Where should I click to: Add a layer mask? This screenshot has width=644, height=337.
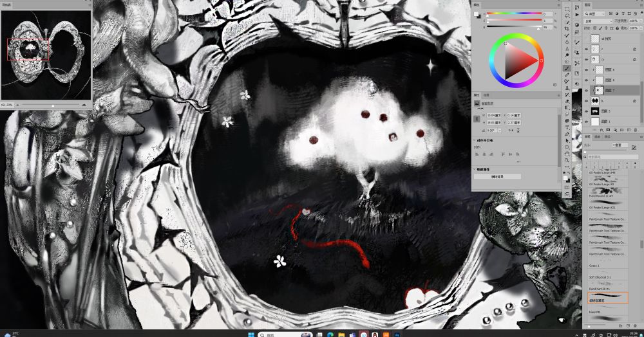tap(608, 130)
